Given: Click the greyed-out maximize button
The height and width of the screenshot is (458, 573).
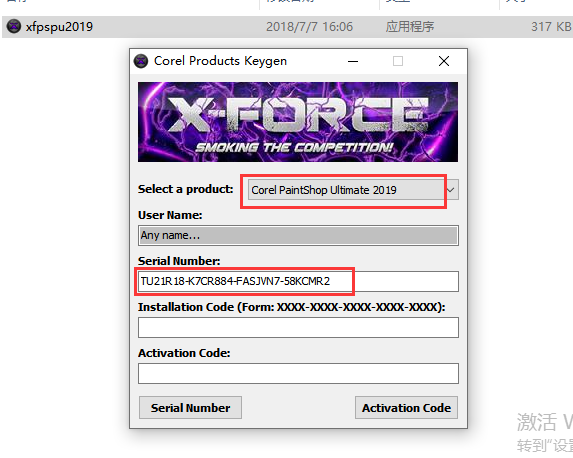Looking at the screenshot, I should coord(398,61).
